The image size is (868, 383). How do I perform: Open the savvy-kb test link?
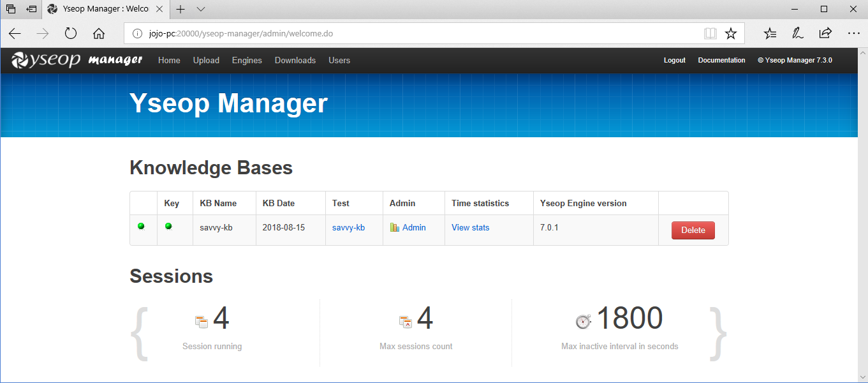tap(348, 227)
